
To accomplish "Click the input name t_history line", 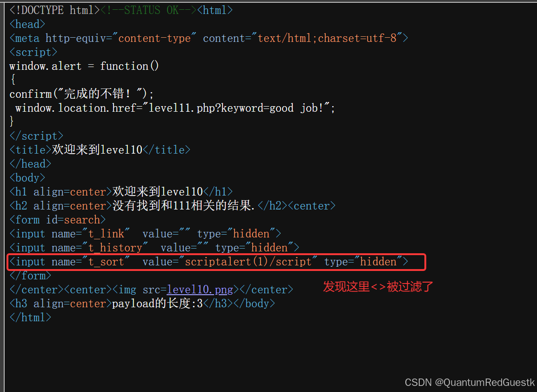I will point(154,248).
